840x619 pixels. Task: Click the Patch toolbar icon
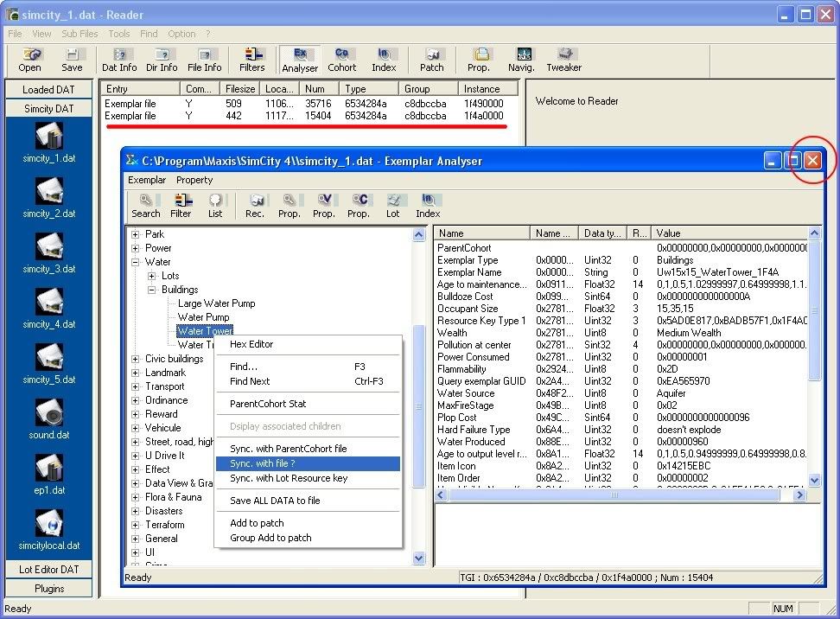click(431, 59)
